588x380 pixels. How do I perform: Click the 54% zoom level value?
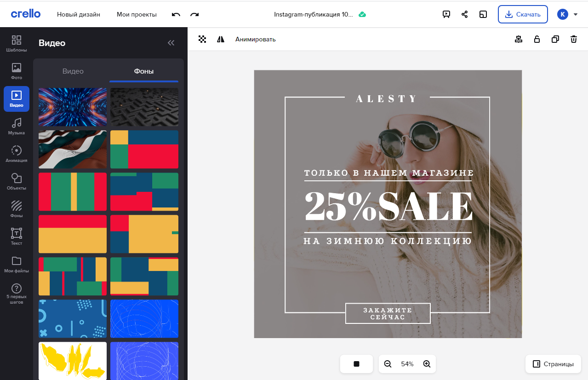tap(407, 364)
